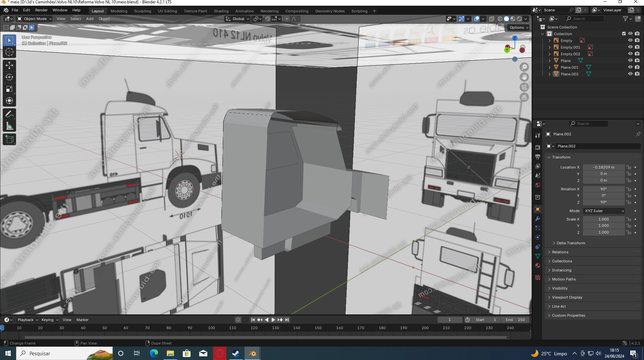
Task: Click the timeline horizontal scrollbar
Action: tap(266, 337)
